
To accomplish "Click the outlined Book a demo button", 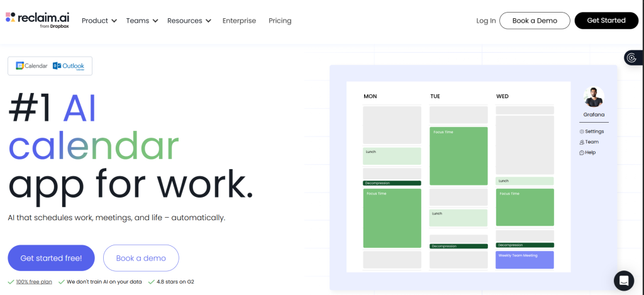I will tap(141, 258).
